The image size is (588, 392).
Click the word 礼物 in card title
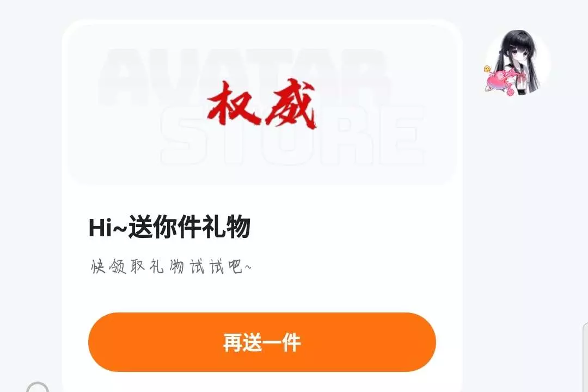click(x=226, y=227)
